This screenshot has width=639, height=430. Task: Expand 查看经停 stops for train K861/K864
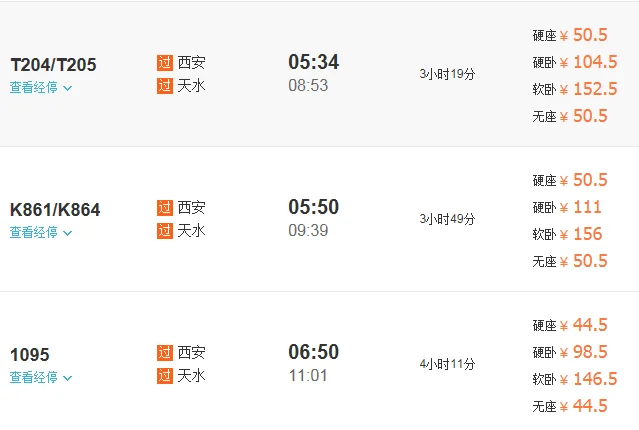pyautogui.click(x=41, y=233)
